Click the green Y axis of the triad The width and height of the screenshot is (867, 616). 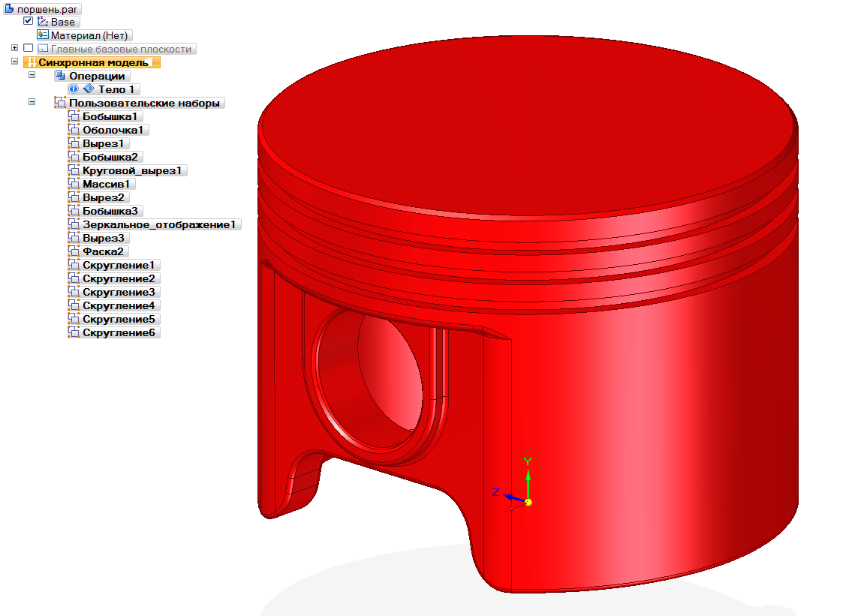coord(528,484)
